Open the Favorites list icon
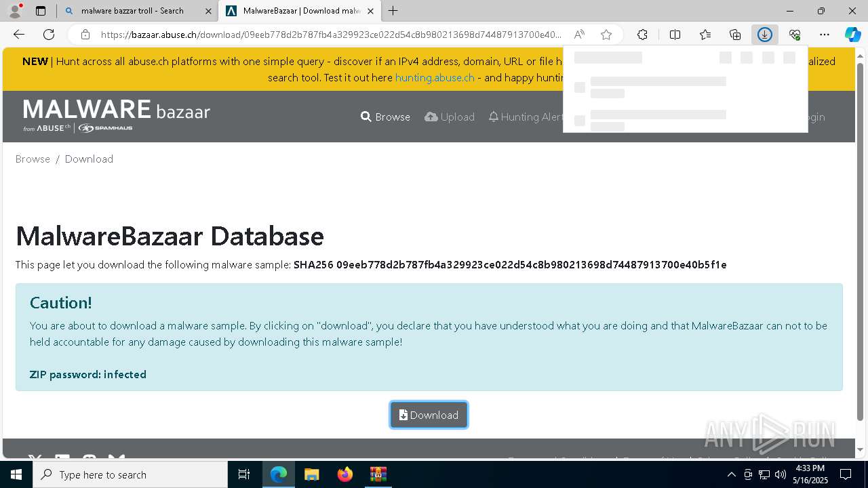This screenshot has width=868, height=488. (x=705, y=35)
